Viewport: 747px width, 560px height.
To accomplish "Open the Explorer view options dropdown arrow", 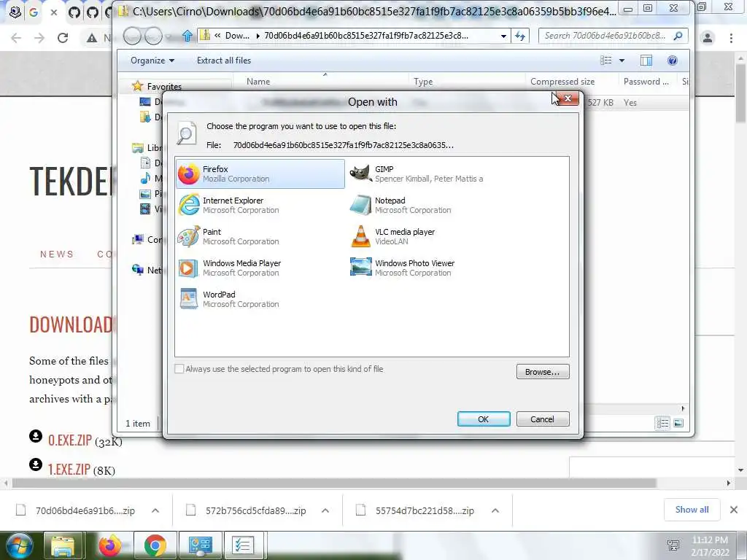I will 622,61.
